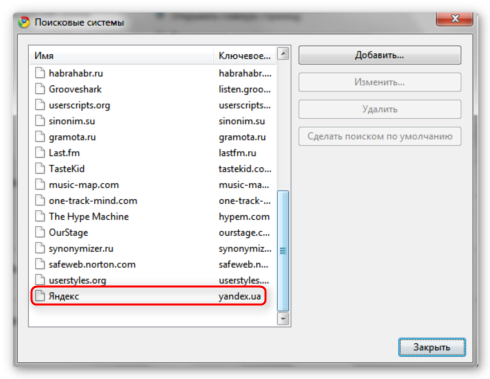
Task: Click the page icon next to Last.fm
Action: (40, 153)
